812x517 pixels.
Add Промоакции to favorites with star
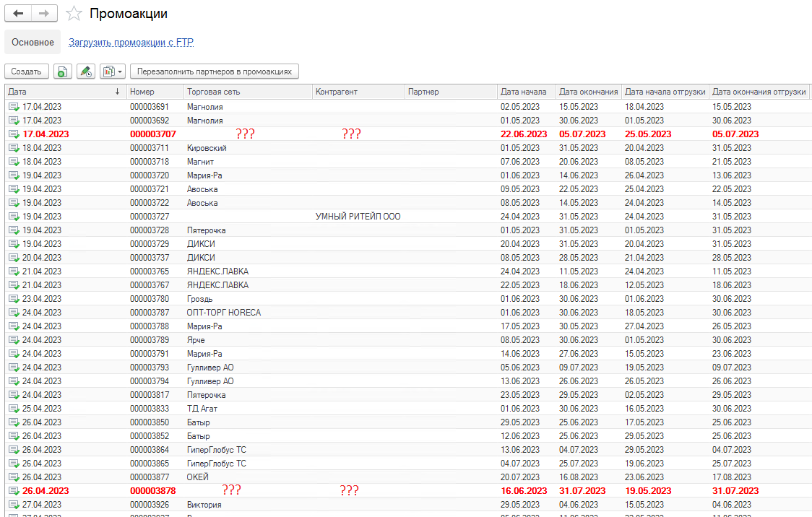73,14
